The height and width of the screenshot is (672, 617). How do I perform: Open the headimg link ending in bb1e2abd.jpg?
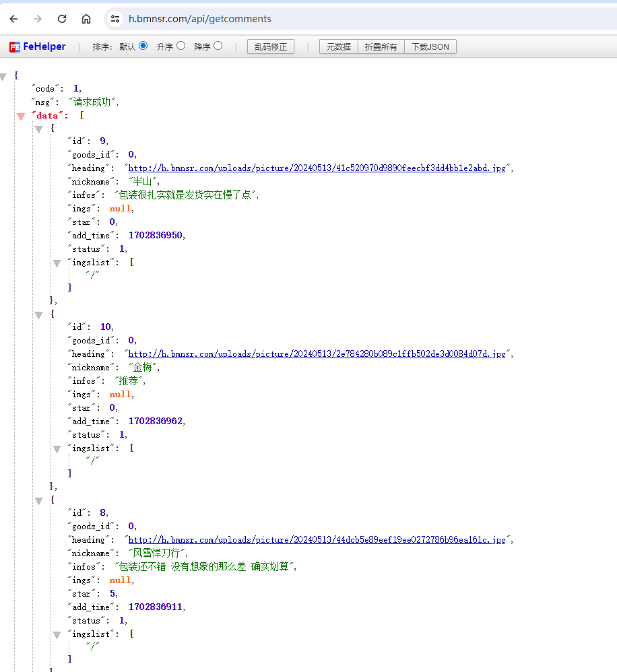[317, 168]
